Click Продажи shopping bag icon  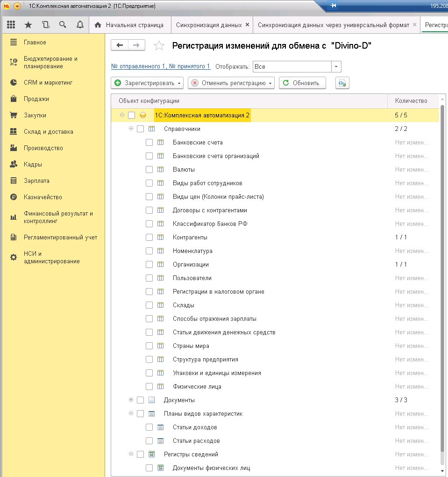point(14,99)
